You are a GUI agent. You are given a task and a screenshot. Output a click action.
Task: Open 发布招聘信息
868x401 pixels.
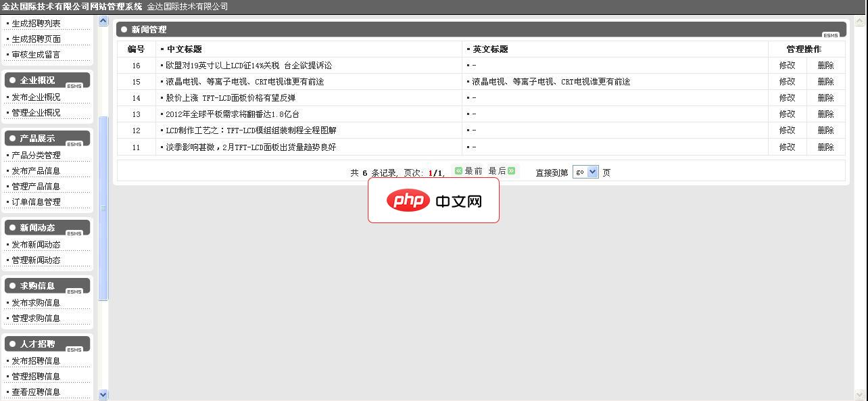(36, 361)
